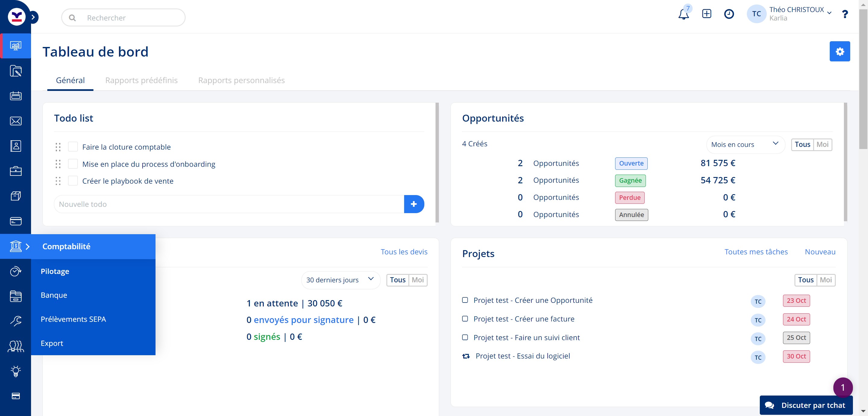
Task: Select 'Banque' in Comptabilité submenu
Action: pyautogui.click(x=54, y=295)
